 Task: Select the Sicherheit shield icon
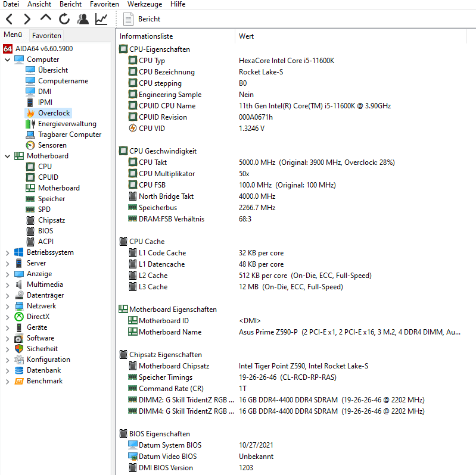[19, 349]
